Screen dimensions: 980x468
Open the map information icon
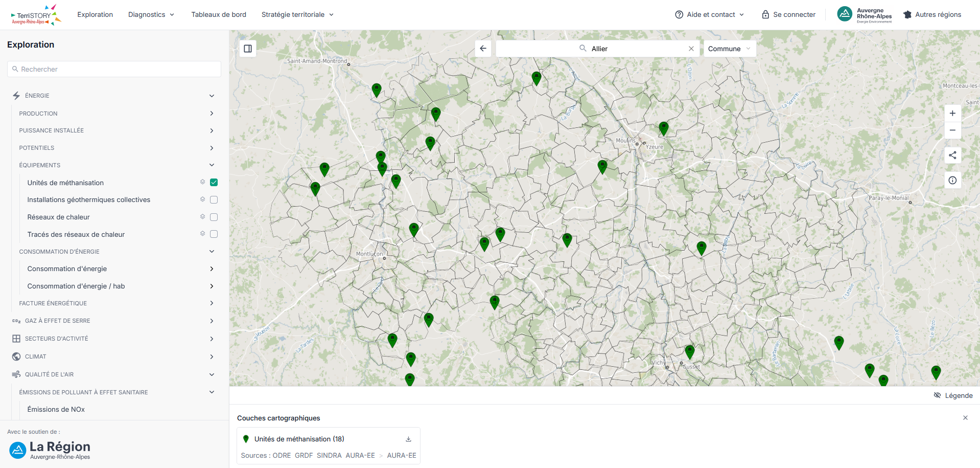[x=952, y=180]
